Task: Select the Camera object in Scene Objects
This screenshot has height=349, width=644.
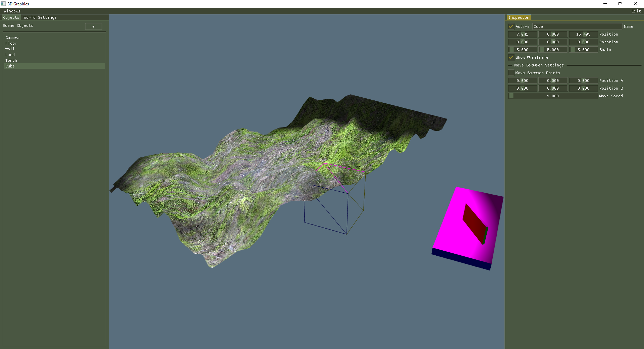Action: coord(12,37)
